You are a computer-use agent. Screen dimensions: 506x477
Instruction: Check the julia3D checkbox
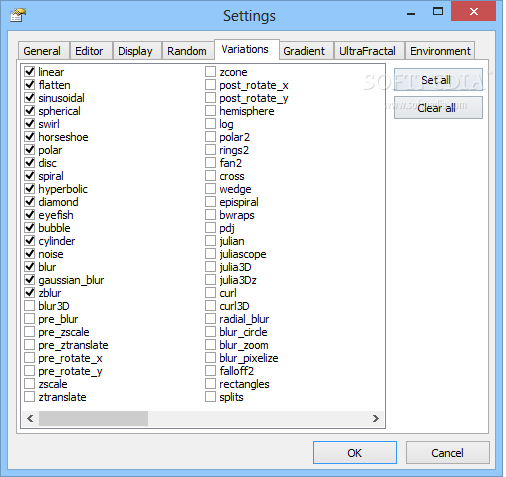(210, 266)
